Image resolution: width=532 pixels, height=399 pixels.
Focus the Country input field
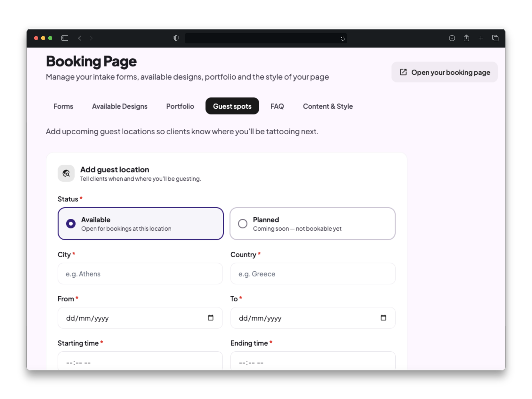pyautogui.click(x=313, y=274)
